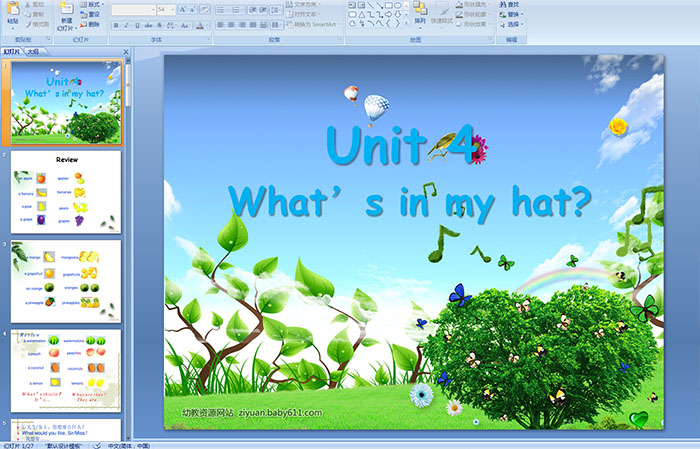Justify paragraph text

[253, 25]
